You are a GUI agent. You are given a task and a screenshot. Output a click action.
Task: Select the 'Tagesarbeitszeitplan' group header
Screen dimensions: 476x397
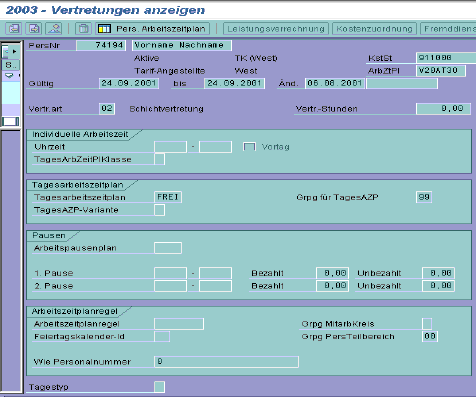coord(77,185)
